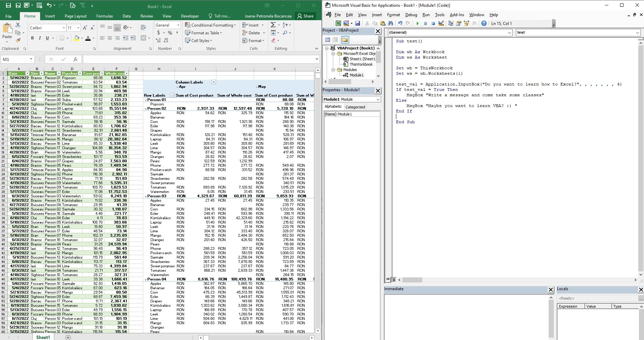Toggle Folders view in VBA Project pane
The image size is (644, 340).
tap(345, 40)
